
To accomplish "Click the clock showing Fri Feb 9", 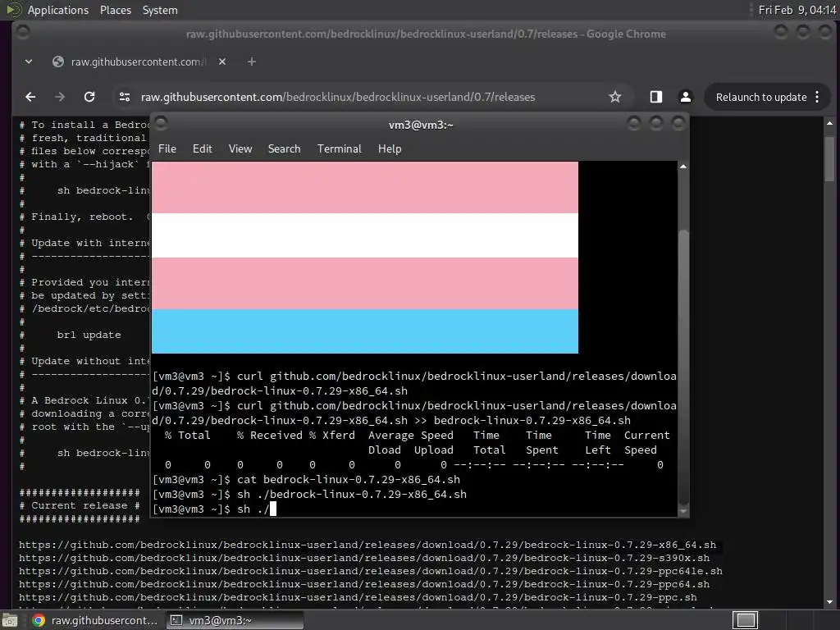I will (x=797, y=10).
